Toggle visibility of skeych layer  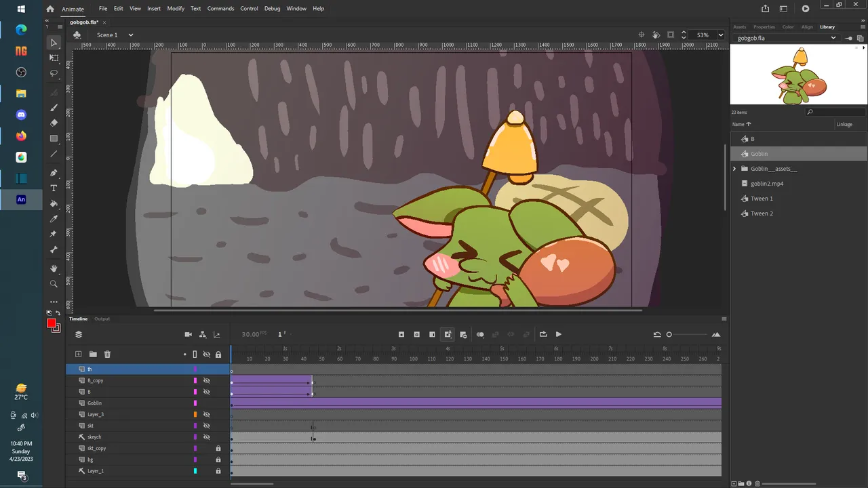tap(207, 437)
